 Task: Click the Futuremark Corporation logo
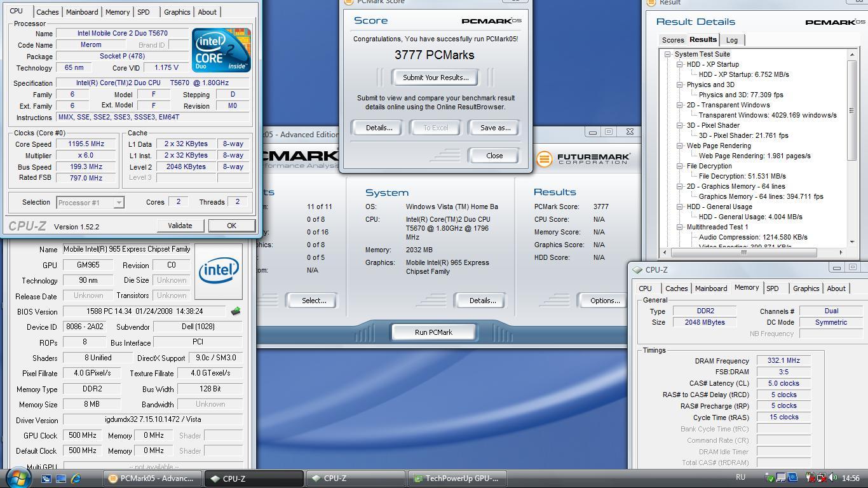coord(583,158)
